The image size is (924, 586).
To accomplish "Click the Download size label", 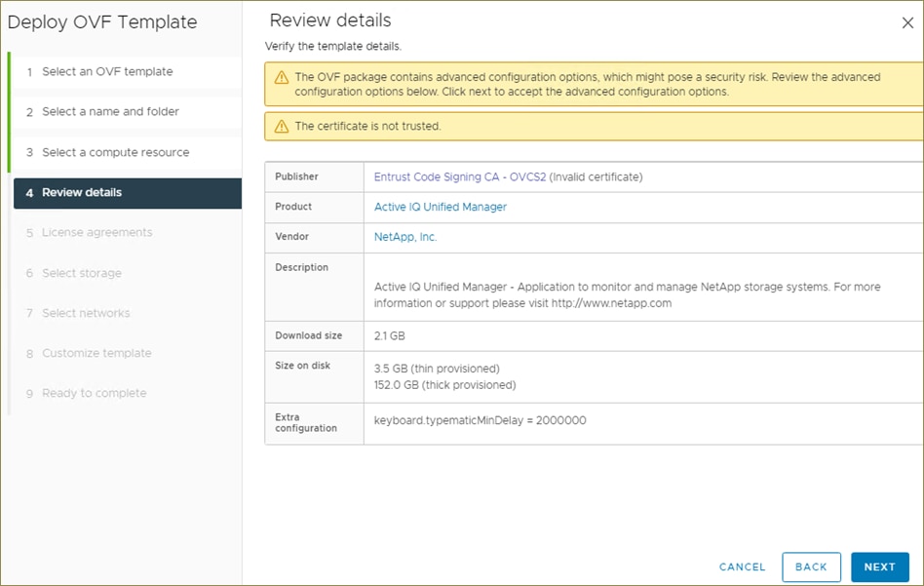I will 308,336.
